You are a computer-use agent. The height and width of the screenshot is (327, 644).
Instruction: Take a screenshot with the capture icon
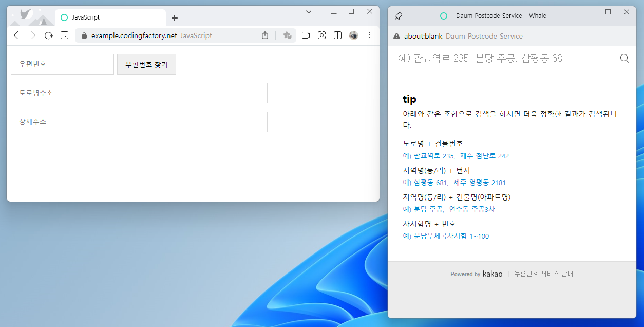pos(322,35)
